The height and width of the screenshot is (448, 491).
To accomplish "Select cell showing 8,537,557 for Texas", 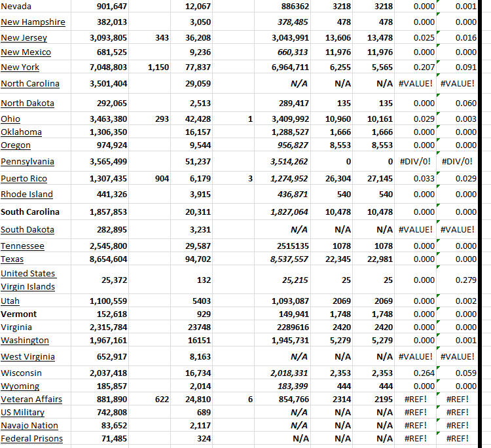I will tap(289, 259).
